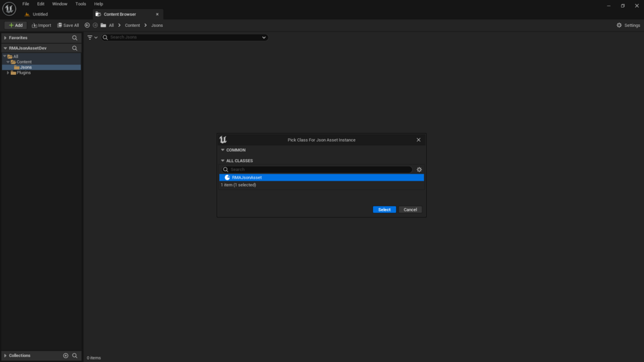Select the Content folder in tree

point(24,62)
